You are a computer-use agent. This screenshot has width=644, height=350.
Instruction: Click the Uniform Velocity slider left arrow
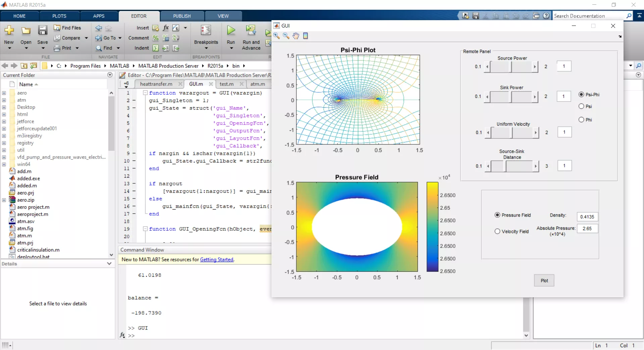pyautogui.click(x=488, y=133)
